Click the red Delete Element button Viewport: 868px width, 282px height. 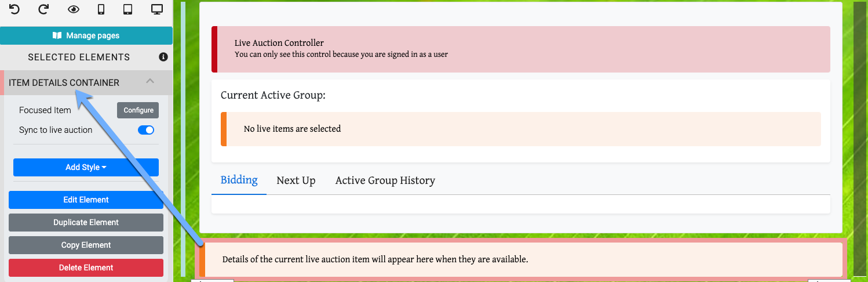(x=86, y=267)
